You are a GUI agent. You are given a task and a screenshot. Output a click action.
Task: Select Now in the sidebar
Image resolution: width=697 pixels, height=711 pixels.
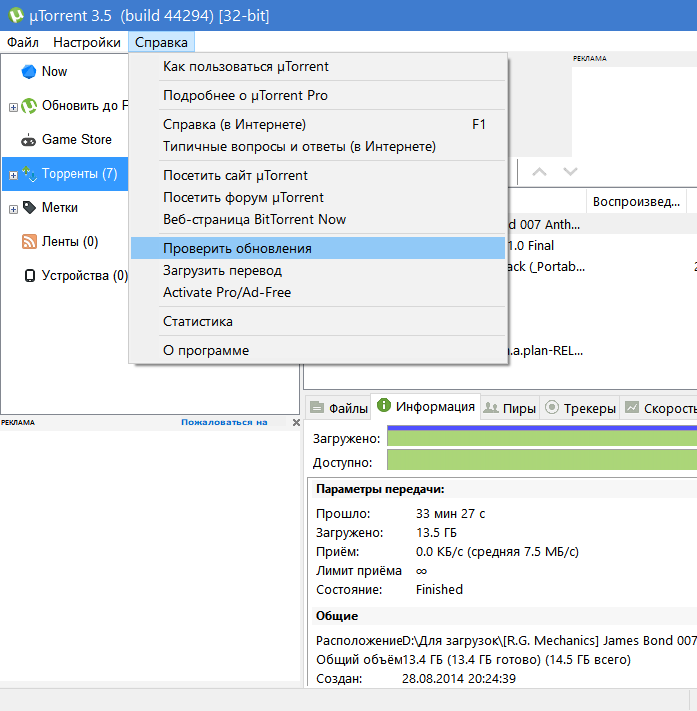click(54, 72)
